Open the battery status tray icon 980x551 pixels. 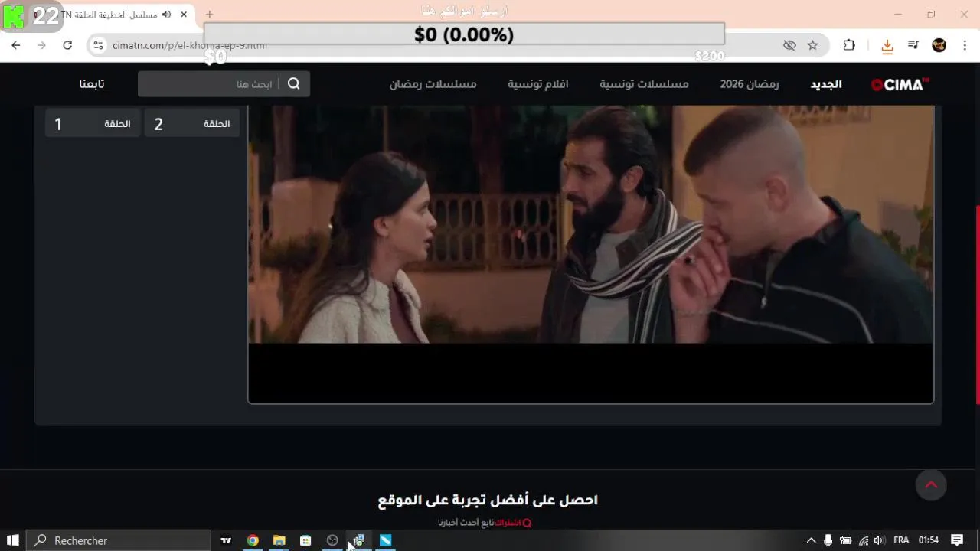[x=846, y=540]
